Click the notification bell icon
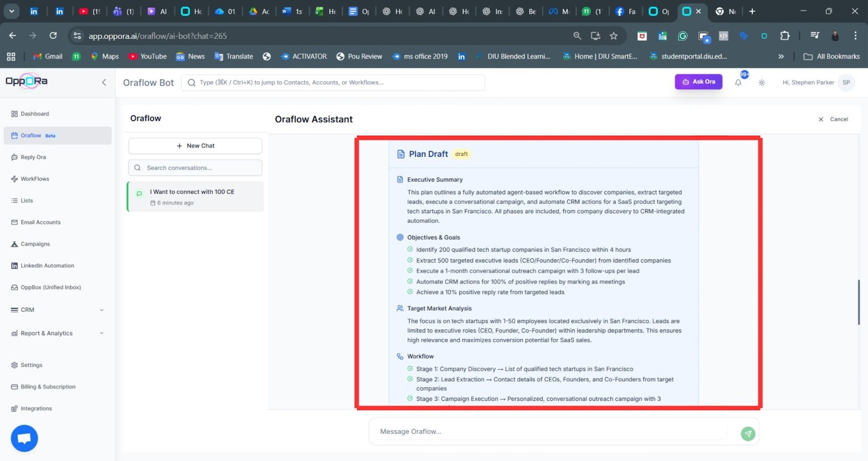The width and height of the screenshot is (868, 461). coord(738,82)
